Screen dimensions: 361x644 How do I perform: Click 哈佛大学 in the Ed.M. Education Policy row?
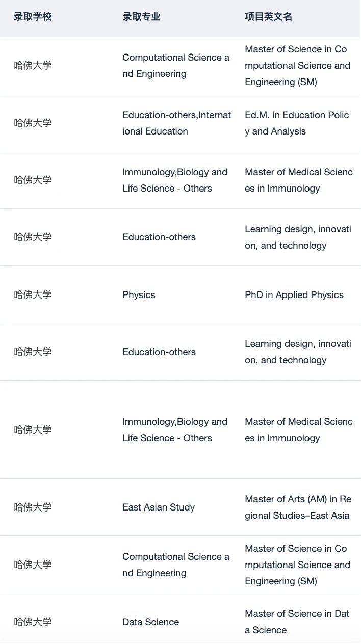tap(33, 123)
